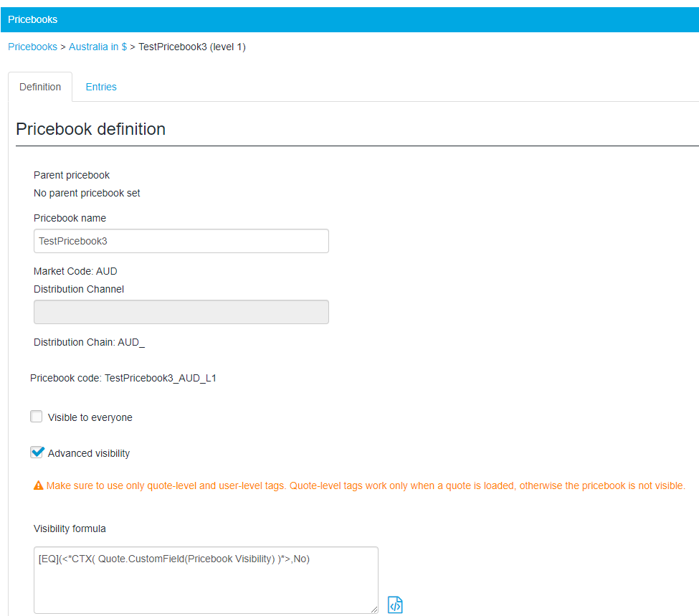Image resolution: width=699 pixels, height=616 pixels.
Task: Select the Definition tab
Action: [40, 87]
